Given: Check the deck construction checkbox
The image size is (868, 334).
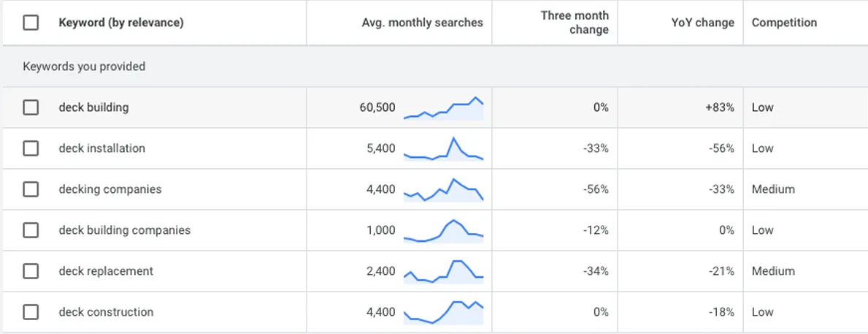Looking at the screenshot, I should (31, 312).
